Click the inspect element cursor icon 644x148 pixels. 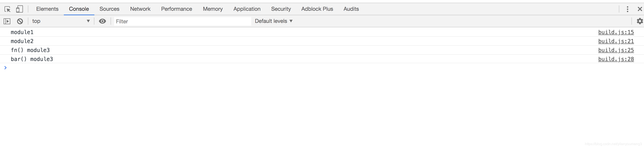pos(7,9)
